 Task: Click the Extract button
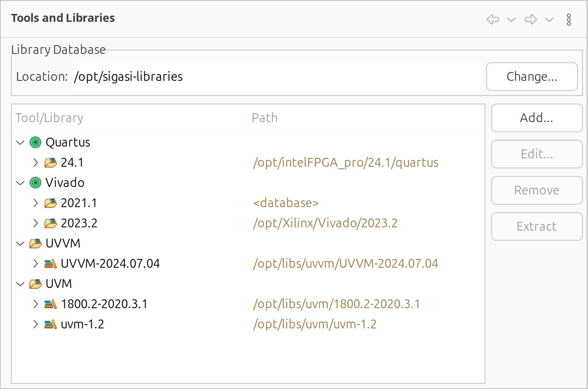point(537,226)
